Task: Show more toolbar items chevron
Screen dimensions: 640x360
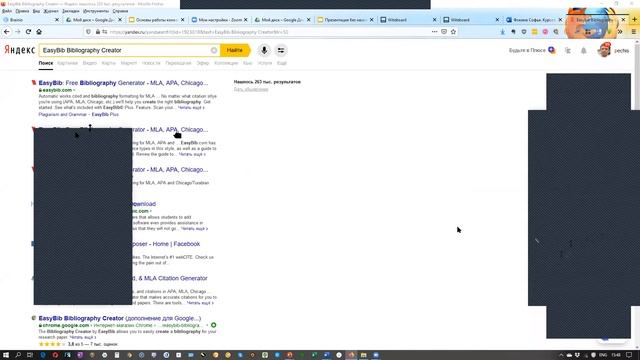Action: (620, 31)
